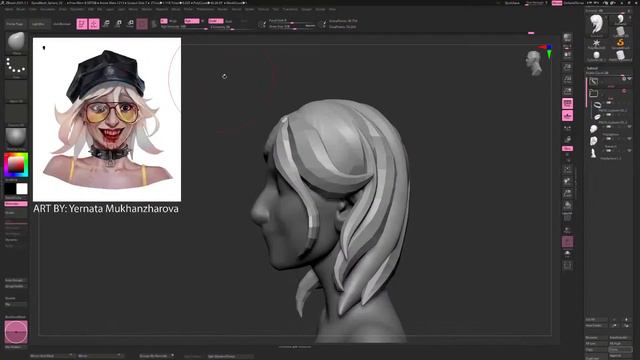Click the Home Page button

point(15,24)
